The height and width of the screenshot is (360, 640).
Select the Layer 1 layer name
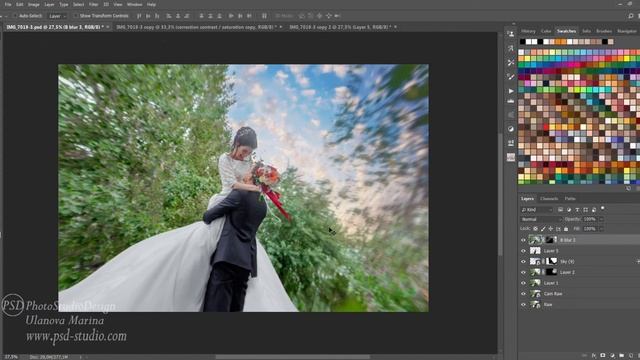click(x=551, y=283)
